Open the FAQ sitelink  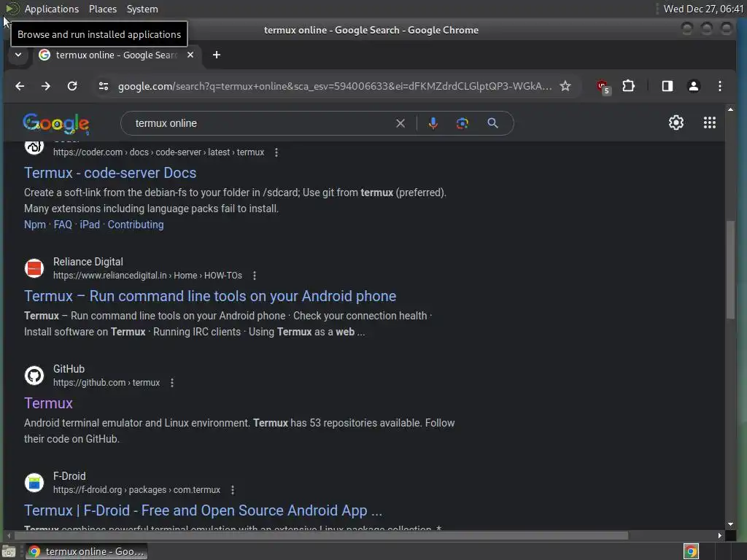[63, 225]
